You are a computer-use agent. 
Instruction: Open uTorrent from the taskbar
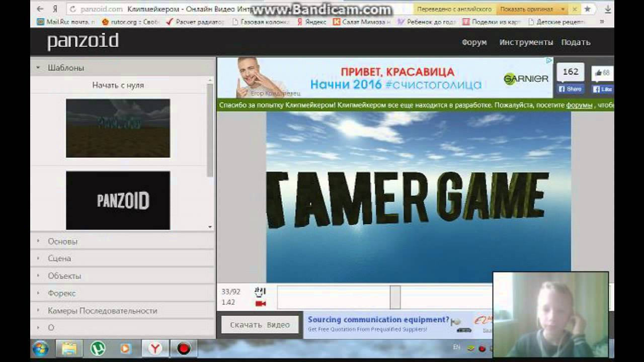pos(98,348)
